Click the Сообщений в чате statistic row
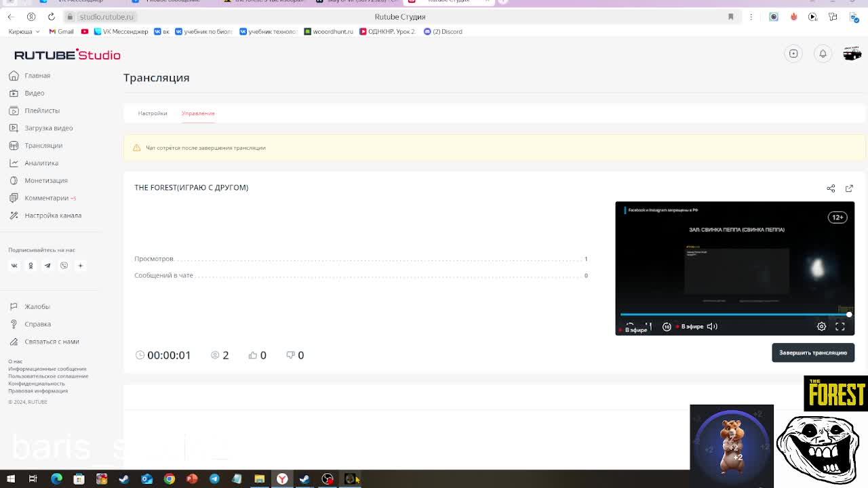The height and width of the screenshot is (488, 868). click(x=361, y=276)
